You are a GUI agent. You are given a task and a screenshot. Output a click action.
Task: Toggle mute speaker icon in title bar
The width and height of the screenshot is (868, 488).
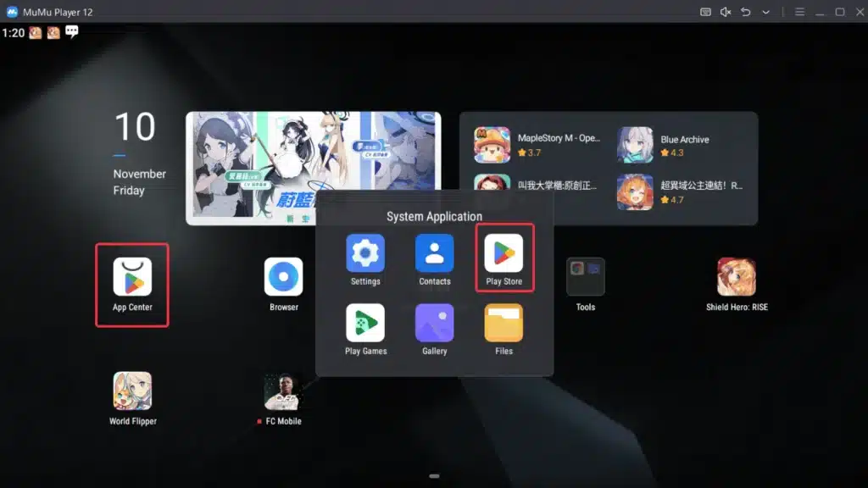[726, 12]
